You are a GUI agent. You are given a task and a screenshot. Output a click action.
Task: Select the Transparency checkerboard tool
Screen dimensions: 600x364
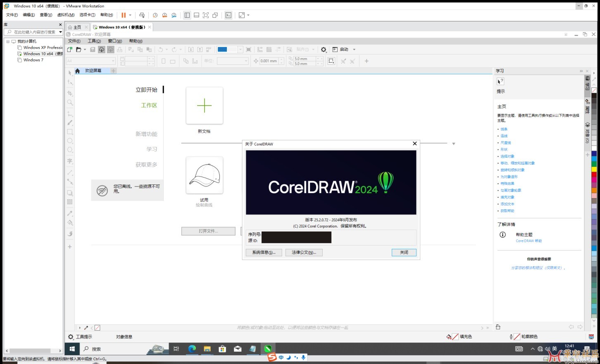(x=70, y=202)
